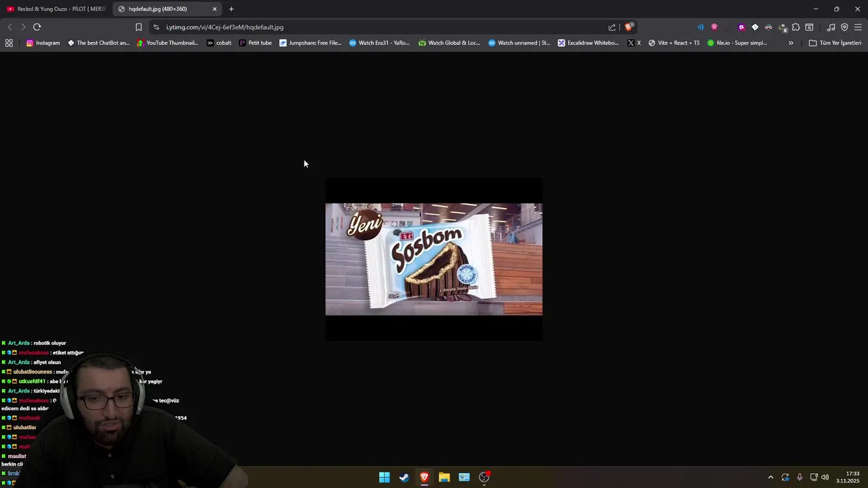
Task: Share this page icon
Action: [612, 27]
